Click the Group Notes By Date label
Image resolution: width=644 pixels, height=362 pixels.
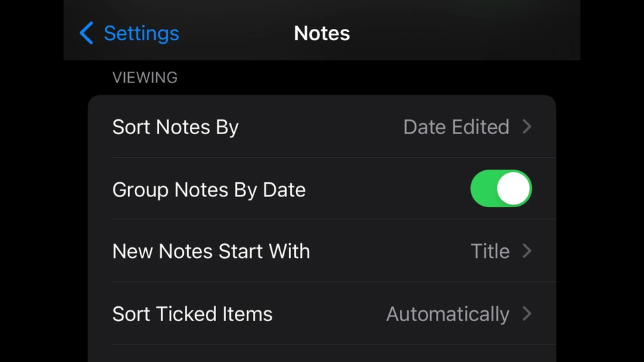209,190
